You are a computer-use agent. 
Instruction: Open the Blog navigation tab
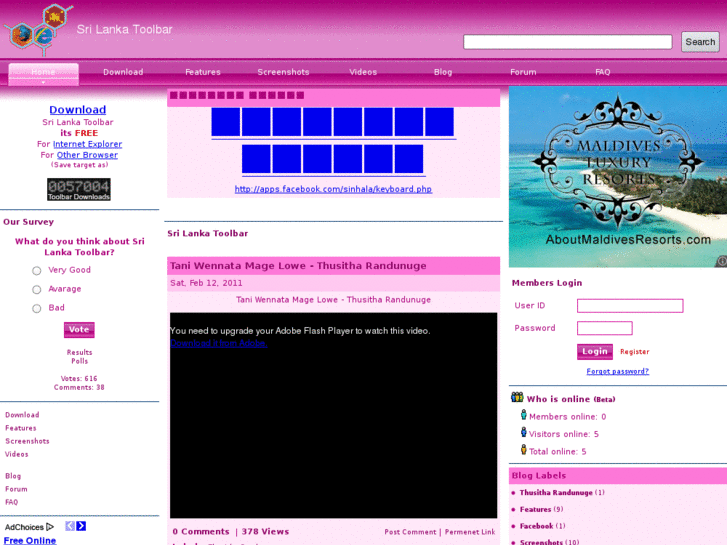(443, 72)
